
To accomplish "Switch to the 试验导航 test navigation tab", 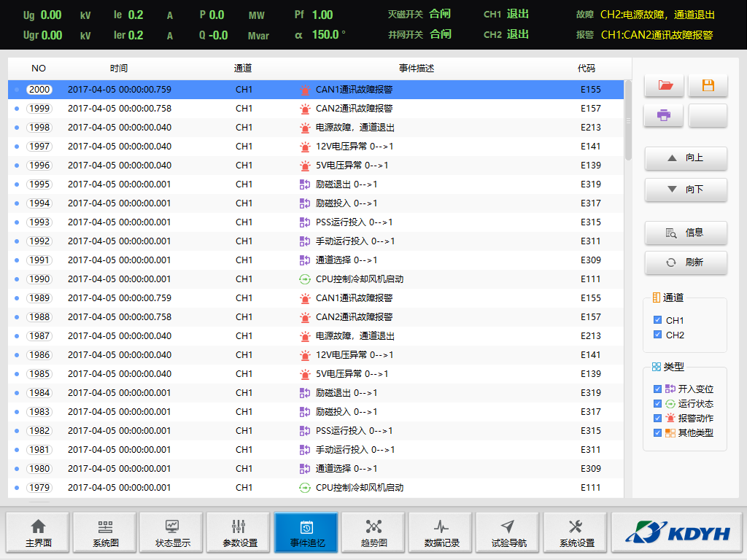I will click(x=508, y=533).
